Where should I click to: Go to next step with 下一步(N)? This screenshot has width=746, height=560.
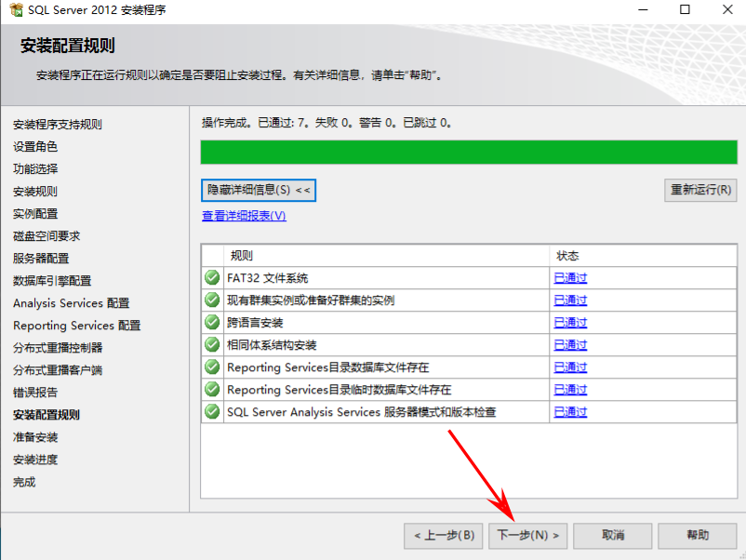point(527,536)
